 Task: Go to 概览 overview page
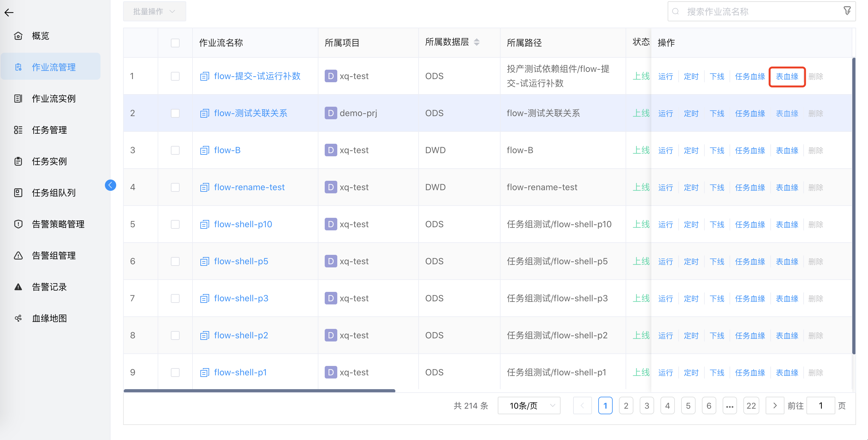pos(41,36)
